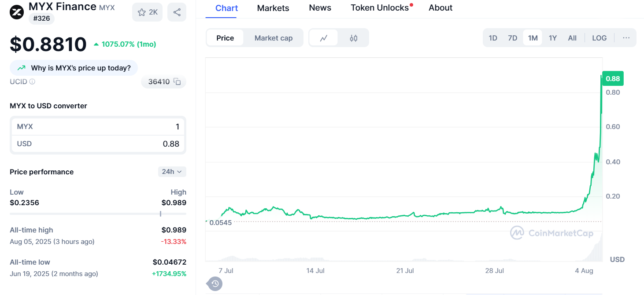Screen dimensions: 644x295
Task: Expand the timeframe options via the three dots
Action: pyautogui.click(x=626, y=38)
